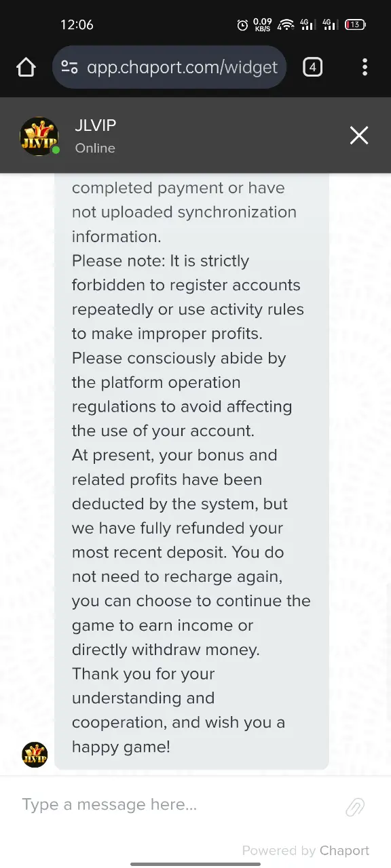Tap the battery indicator showing 13
Viewport: 391px width, 868px height.
356,25
